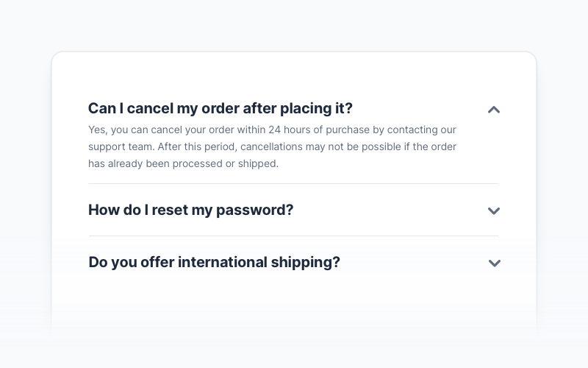Screen dimensions: 588x368
Task: Open the "Do you offer international shipping?" question
Action: click(214, 262)
